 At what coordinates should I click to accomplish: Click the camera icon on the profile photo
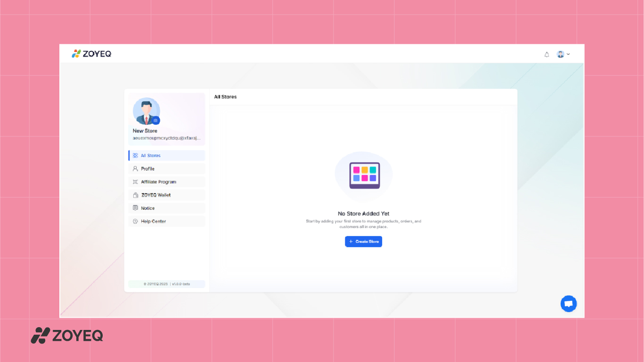click(x=155, y=121)
